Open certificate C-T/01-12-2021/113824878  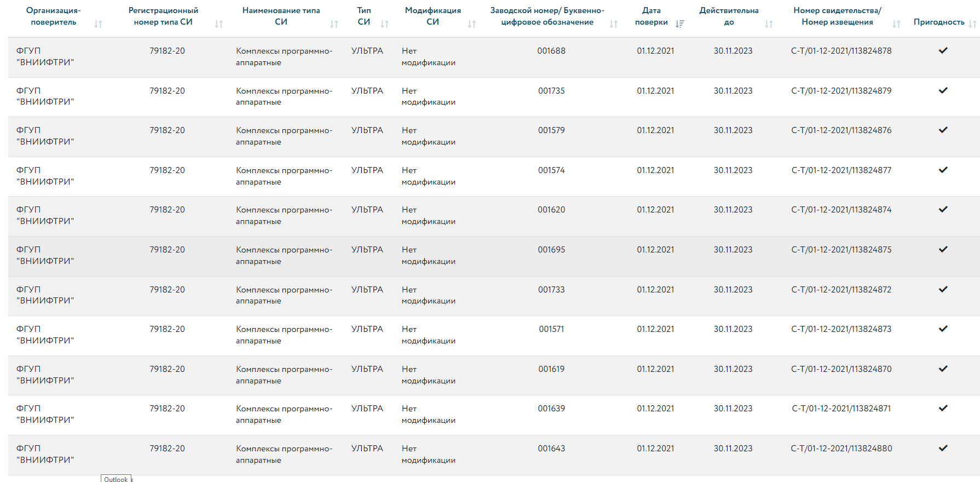[x=841, y=51]
